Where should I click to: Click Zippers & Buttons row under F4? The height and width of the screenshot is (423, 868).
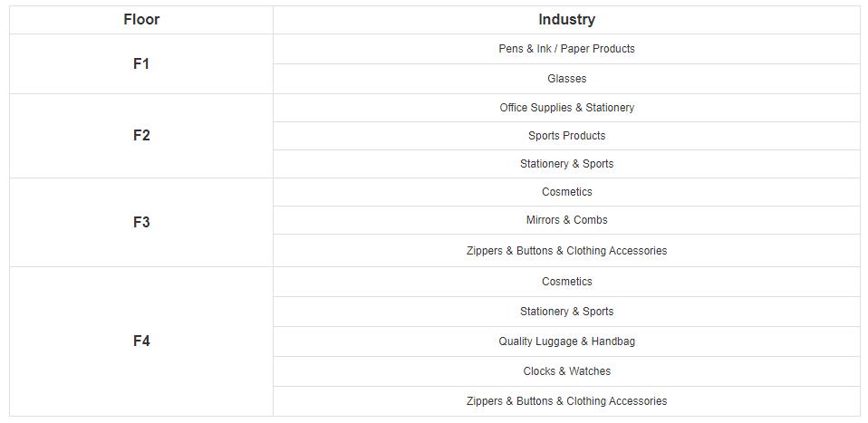(566, 401)
